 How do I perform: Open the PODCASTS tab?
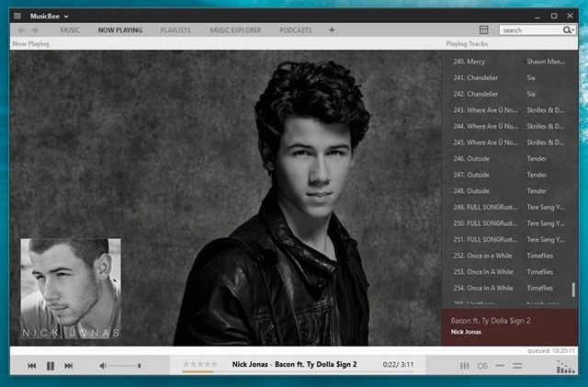[x=295, y=30]
